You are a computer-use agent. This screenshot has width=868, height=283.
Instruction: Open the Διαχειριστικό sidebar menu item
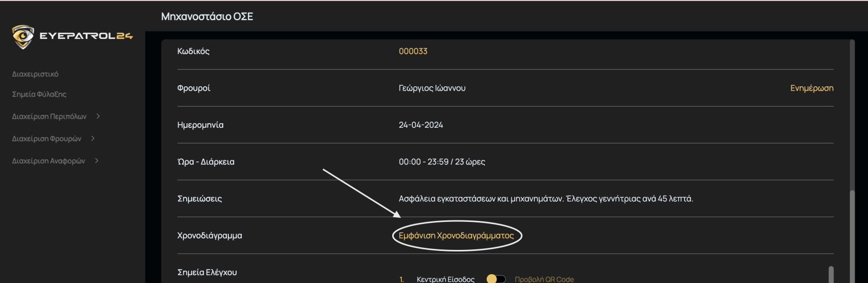(35, 74)
